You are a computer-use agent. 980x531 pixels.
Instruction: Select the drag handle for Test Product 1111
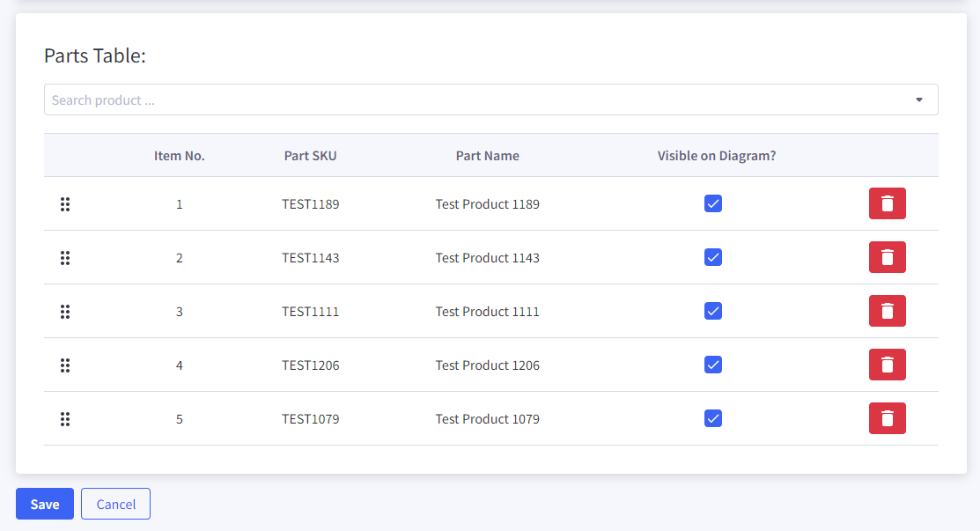pyautogui.click(x=65, y=311)
